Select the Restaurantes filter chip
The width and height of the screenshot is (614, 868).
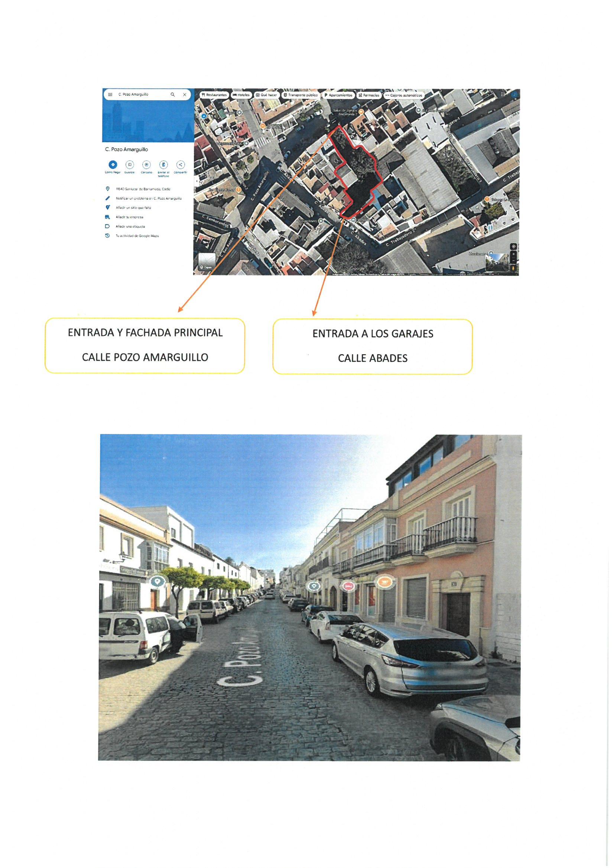coord(214,95)
